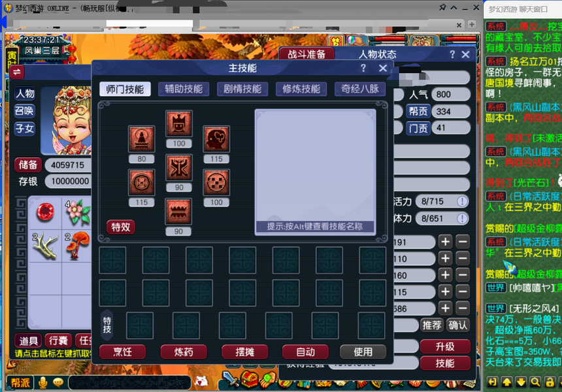The width and height of the screenshot is (562, 392).
Task: Click the microphone icon in chat bar
Action: [42, 383]
